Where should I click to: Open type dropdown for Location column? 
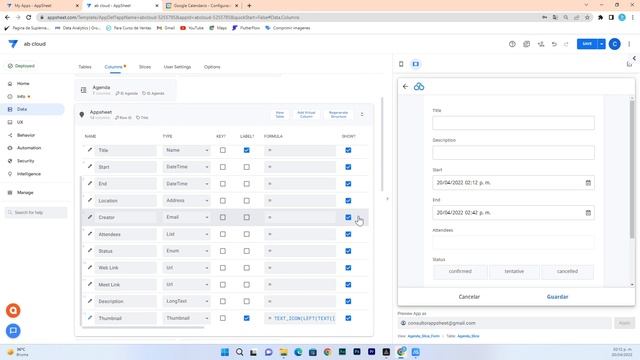pyautogui.click(x=187, y=200)
